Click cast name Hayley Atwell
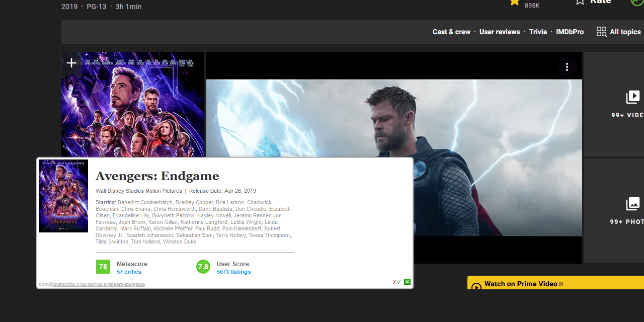 coord(214,215)
